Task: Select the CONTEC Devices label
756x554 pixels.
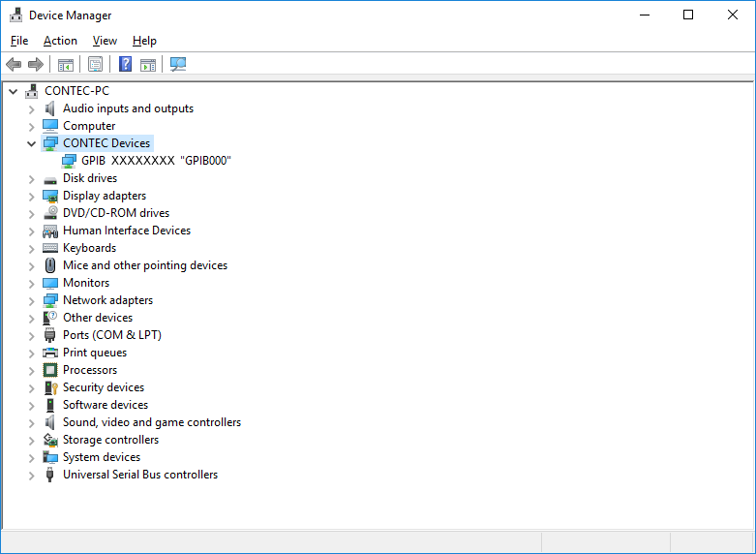Action: point(106,143)
